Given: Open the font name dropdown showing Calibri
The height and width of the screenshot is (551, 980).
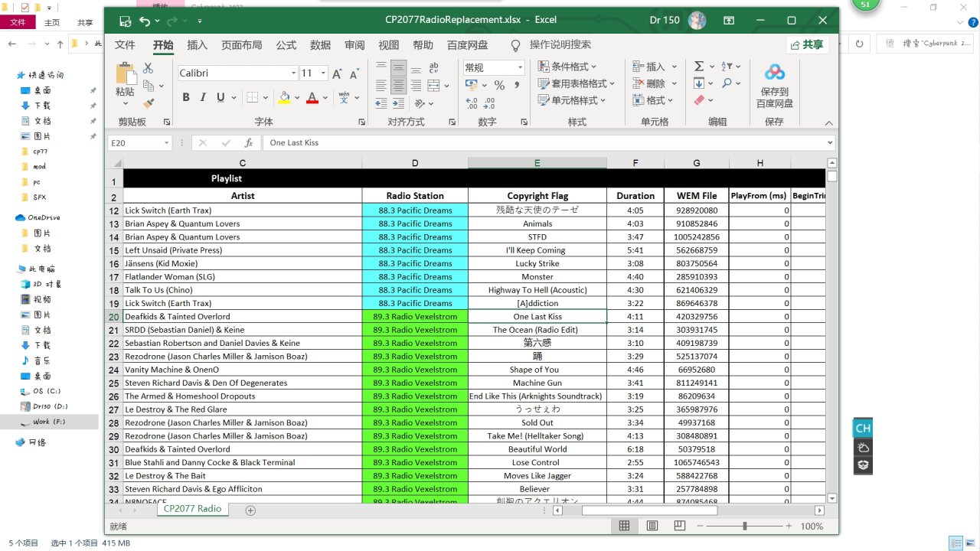Looking at the screenshot, I should click(293, 73).
